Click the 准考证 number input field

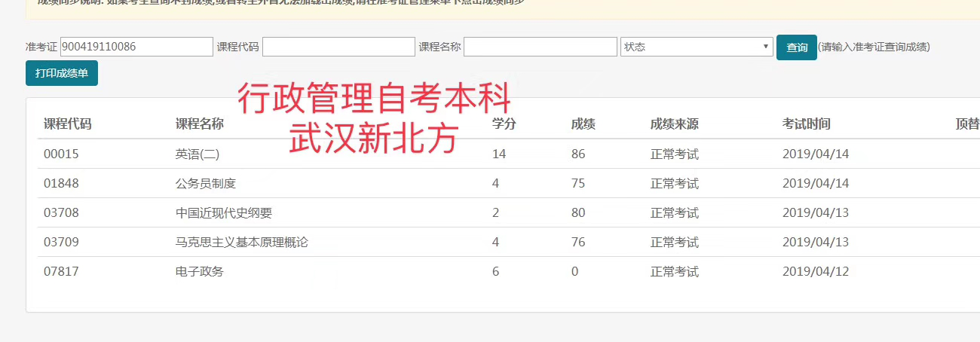tap(136, 47)
